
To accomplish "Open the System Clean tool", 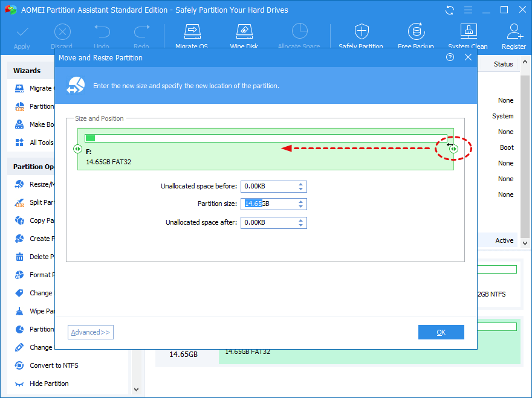I will (468, 31).
